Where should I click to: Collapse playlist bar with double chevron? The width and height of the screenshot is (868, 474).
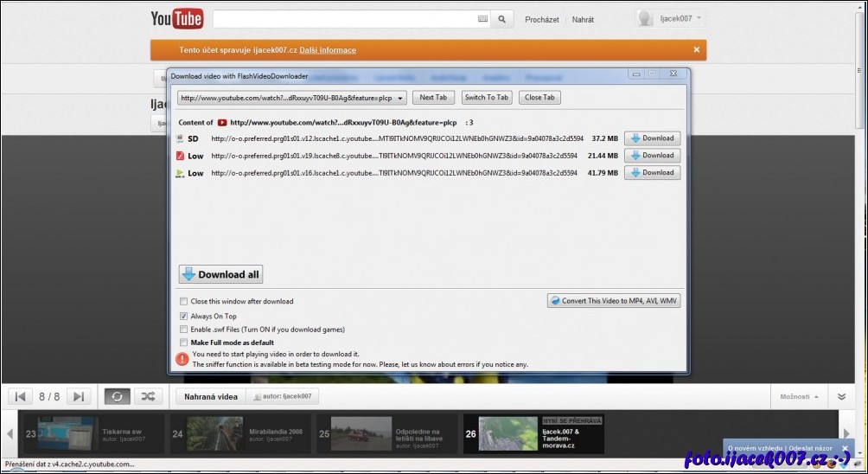pyautogui.click(x=841, y=396)
